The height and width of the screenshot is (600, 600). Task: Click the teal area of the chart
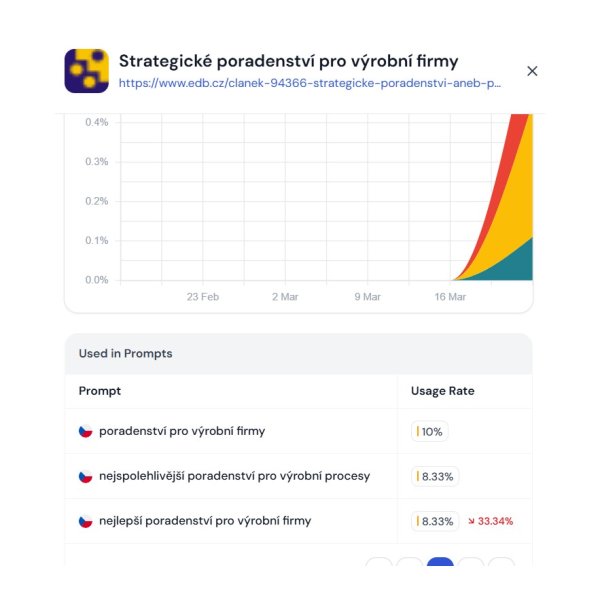tap(518, 264)
